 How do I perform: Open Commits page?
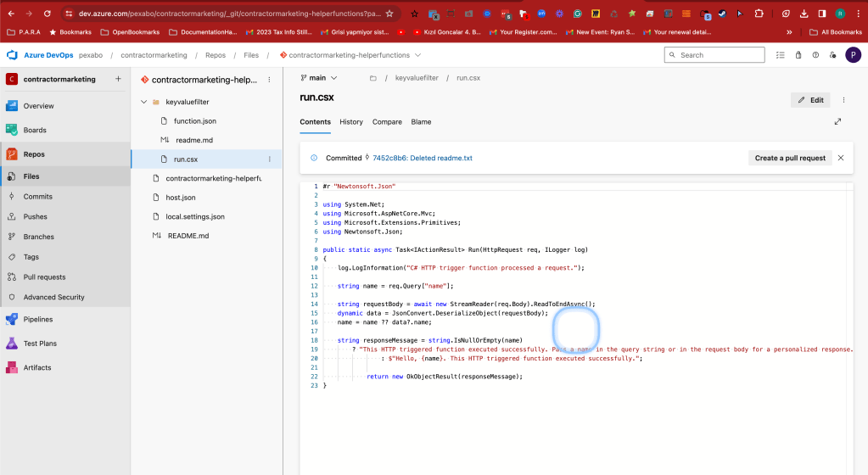point(37,197)
